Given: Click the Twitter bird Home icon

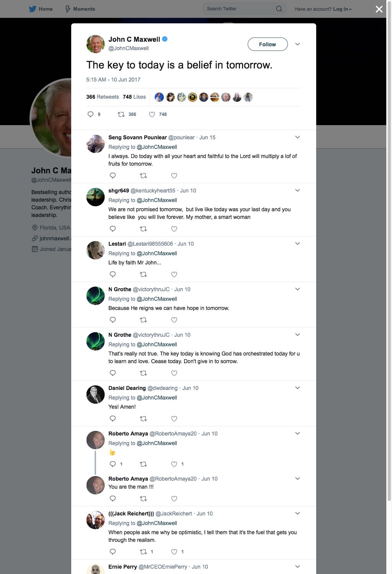Looking at the screenshot, I should (33, 9).
